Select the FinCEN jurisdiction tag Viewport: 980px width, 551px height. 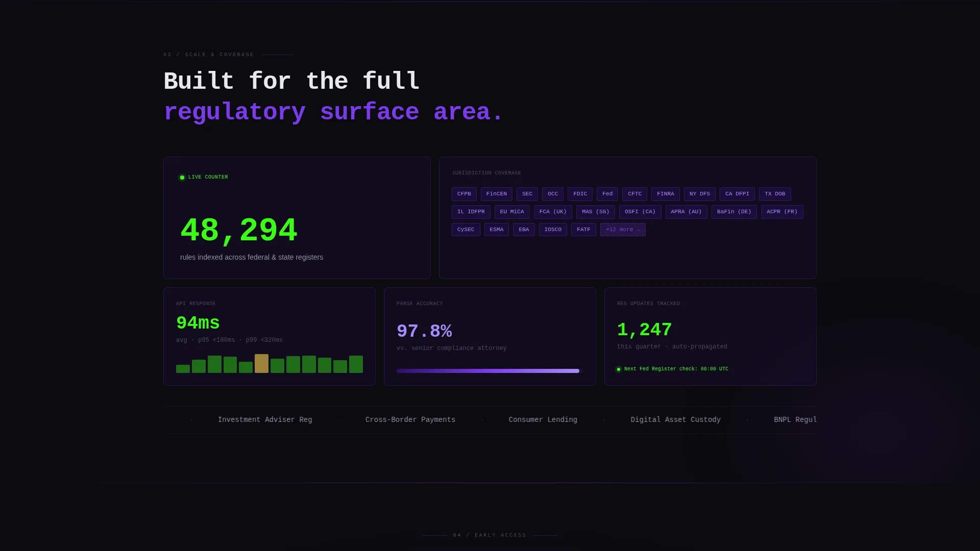coord(496,194)
